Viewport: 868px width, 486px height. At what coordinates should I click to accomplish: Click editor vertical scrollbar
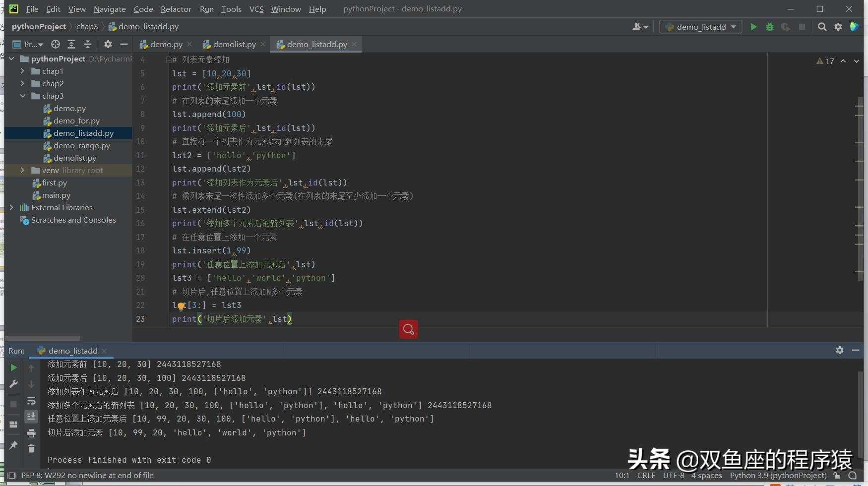coord(860,188)
